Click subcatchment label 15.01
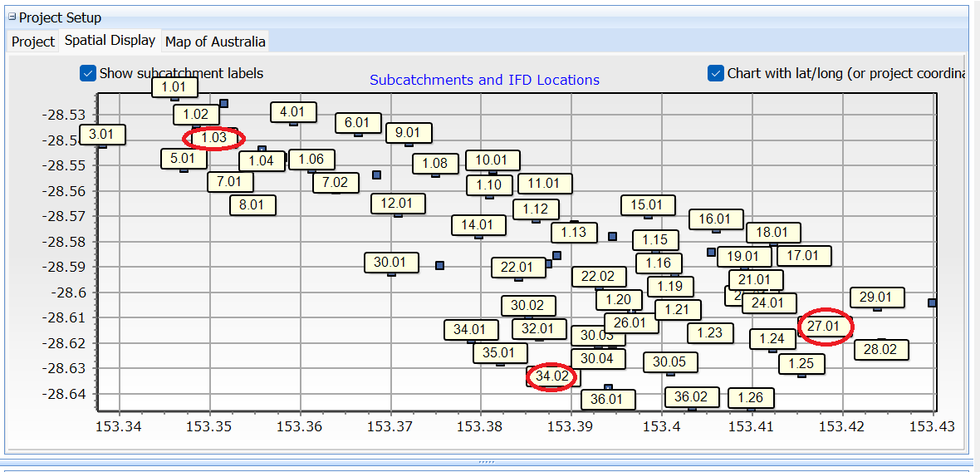Screen dimensions: 980x472 click(x=647, y=205)
